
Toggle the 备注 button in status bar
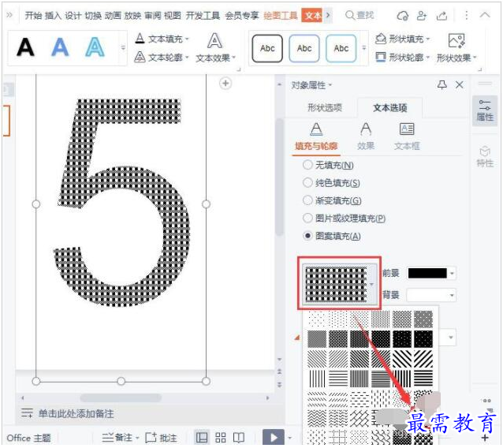point(121,438)
